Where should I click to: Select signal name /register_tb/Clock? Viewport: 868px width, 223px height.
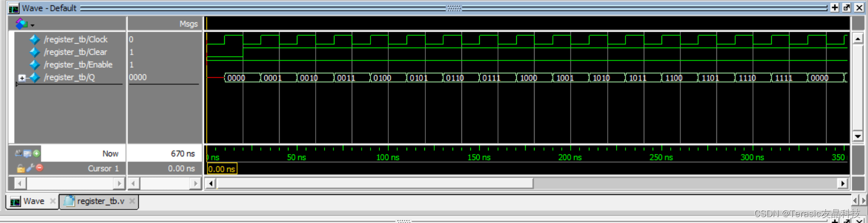(x=76, y=39)
